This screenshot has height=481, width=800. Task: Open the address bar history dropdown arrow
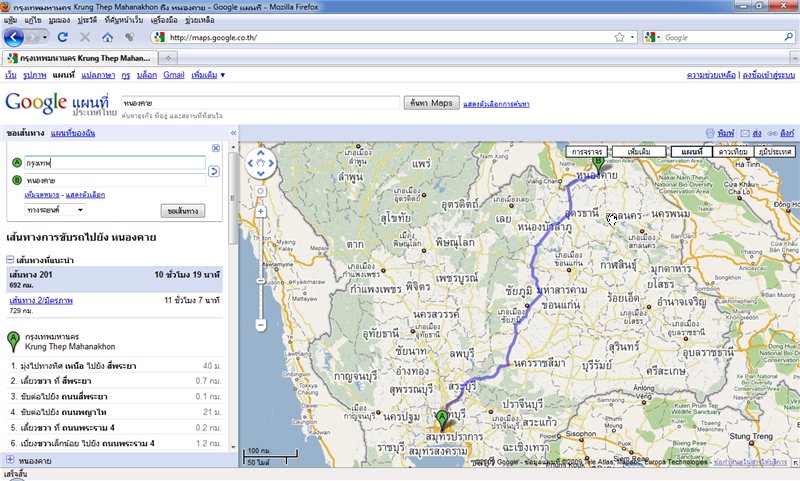pos(632,37)
